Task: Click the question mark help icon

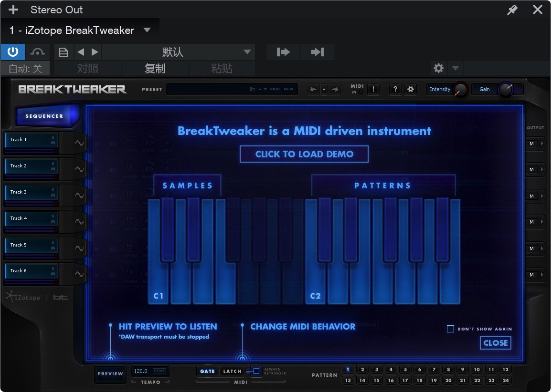Action: [395, 89]
